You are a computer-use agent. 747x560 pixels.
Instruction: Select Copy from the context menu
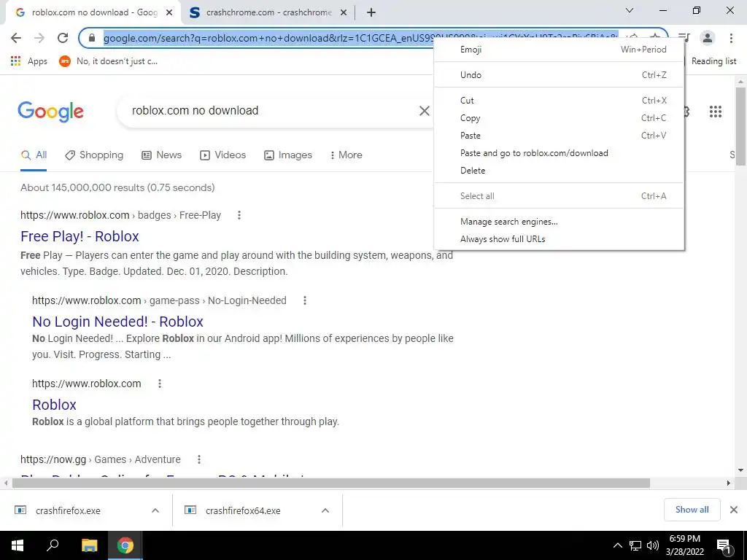click(560, 118)
